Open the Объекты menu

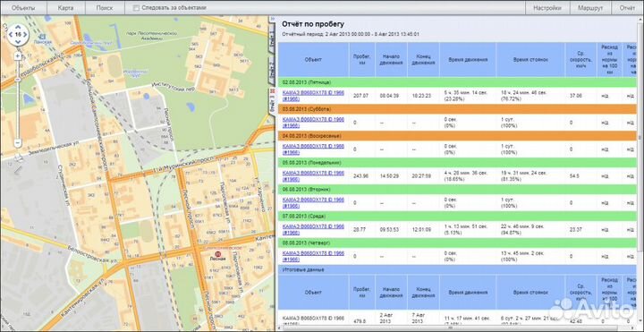coord(23,8)
